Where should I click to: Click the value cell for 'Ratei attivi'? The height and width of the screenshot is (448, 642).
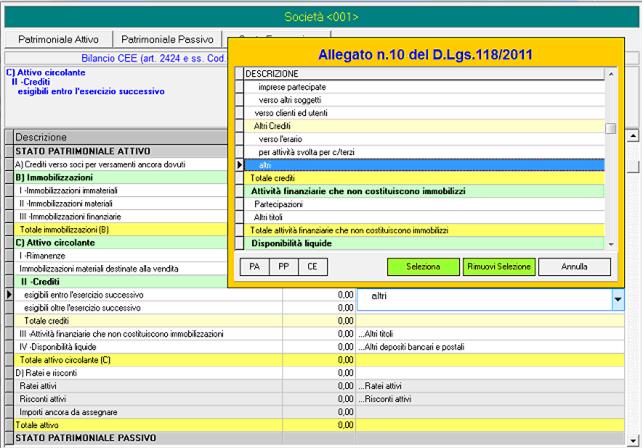(x=318, y=386)
